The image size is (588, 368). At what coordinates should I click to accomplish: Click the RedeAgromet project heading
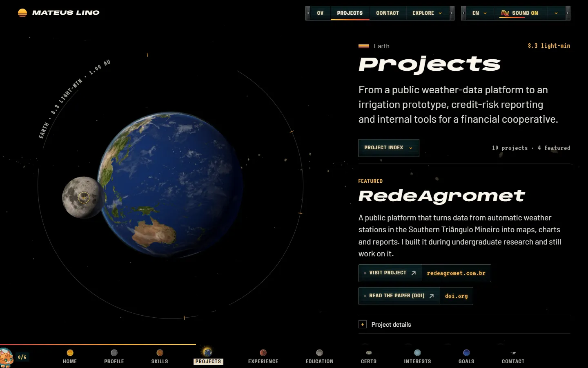point(441,197)
